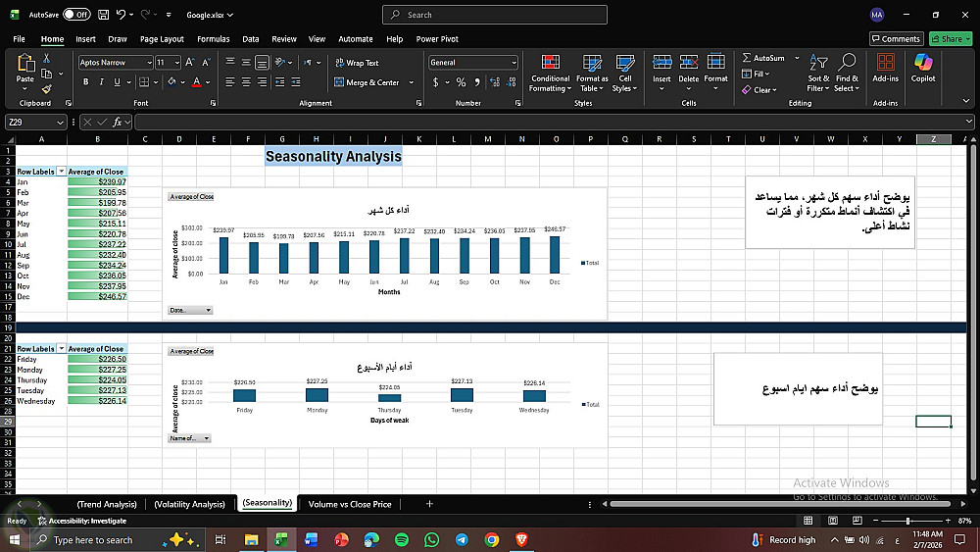
Task: Increase indent in alignment group
Action: coord(296,82)
